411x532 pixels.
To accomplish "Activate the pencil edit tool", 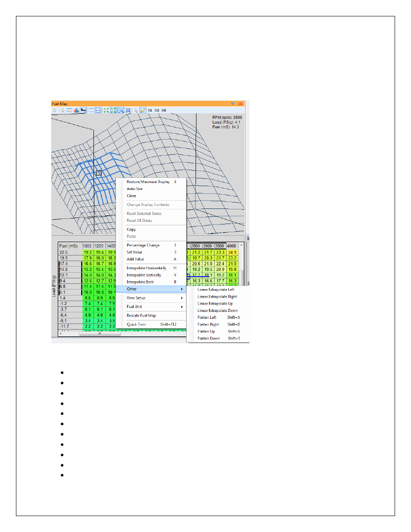I will 143,110.
